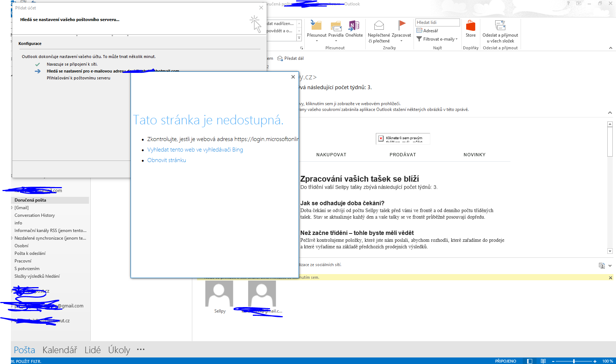Click NAKUPOVAT link in email
The height and width of the screenshot is (364, 616).
[x=331, y=155]
